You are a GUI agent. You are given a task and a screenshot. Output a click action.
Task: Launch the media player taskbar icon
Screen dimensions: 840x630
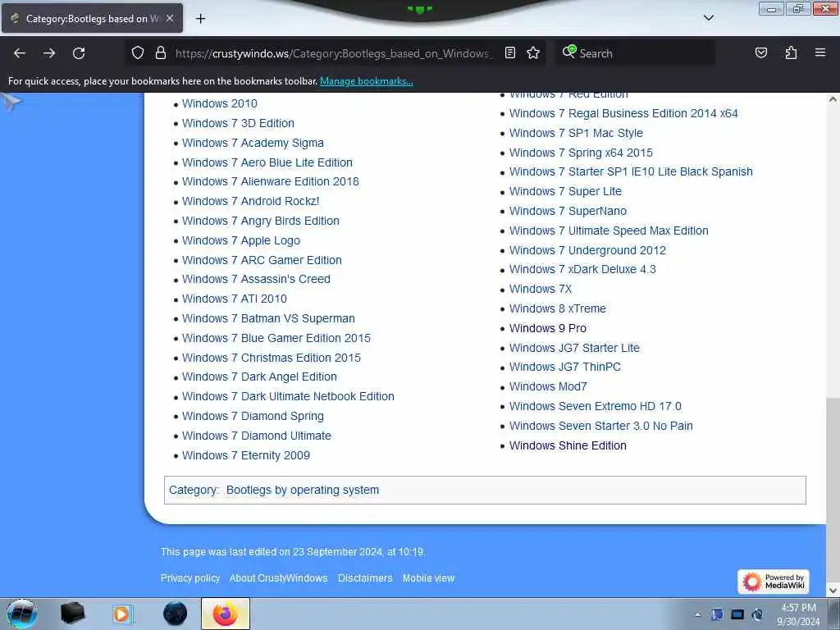[122, 614]
